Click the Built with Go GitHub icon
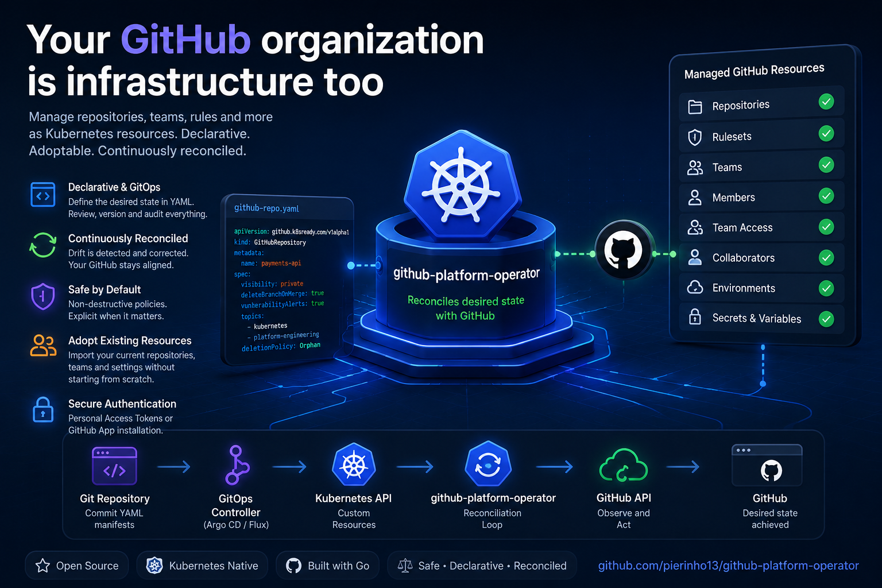This screenshot has width=882, height=588. pyautogui.click(x=293, y=566)
